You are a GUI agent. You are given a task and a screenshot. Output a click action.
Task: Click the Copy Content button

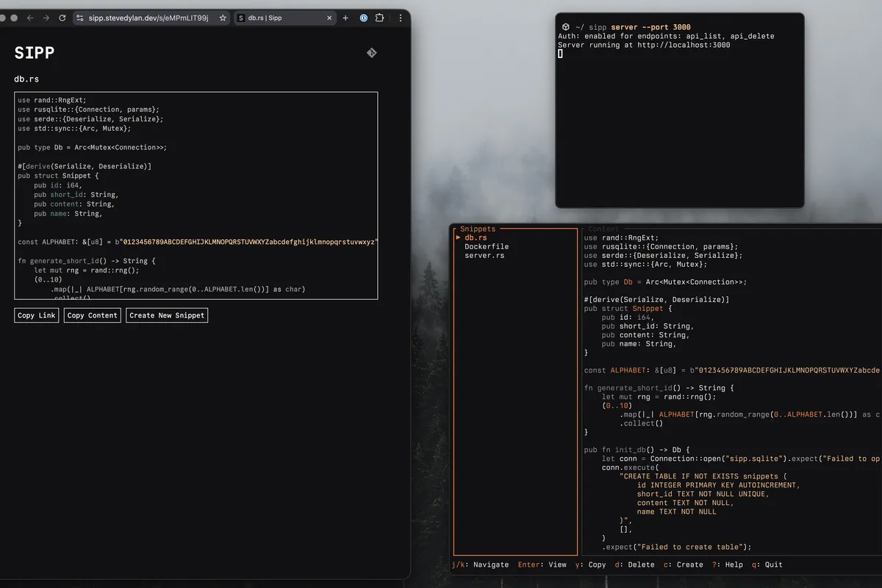pyautogui.click(x=93, y=315)
